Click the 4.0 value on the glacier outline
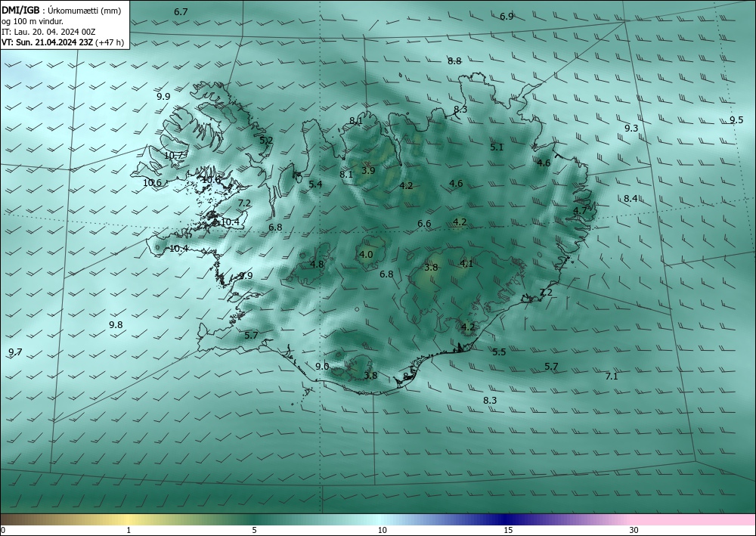 (366, 255)
